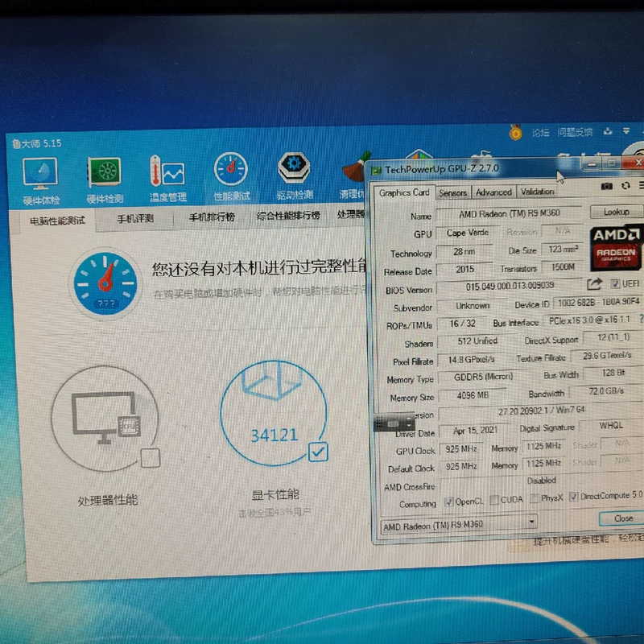This screenshot has width=644, height=644.
Task: Open 硬件检测 hardware detection icon
Action: pyautogui.click(x=105, y=180)
